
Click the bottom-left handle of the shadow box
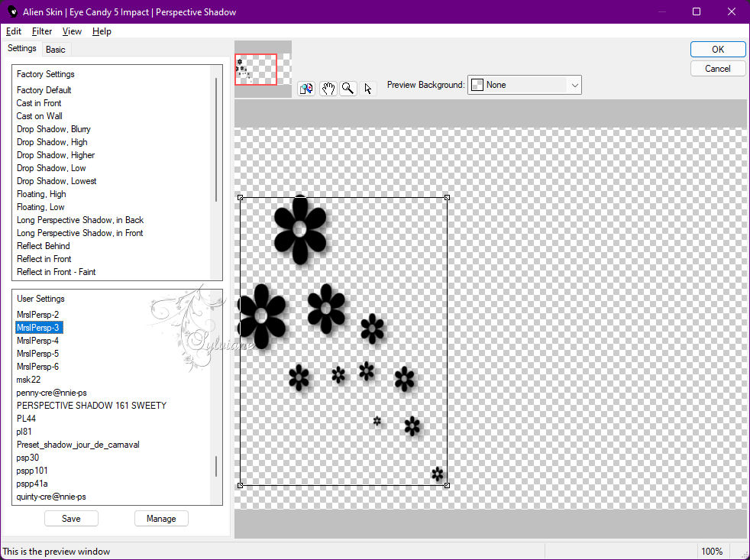[240, 485]
